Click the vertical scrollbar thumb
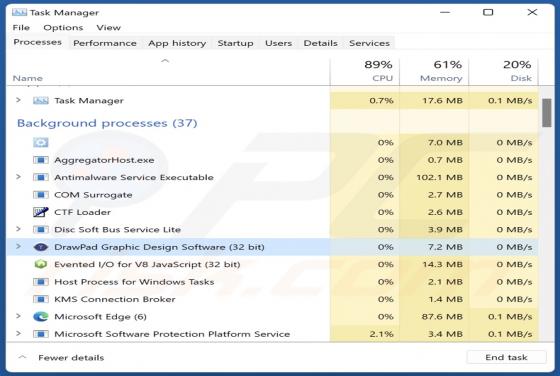The height and width of the screenshot is (376, 560). pos(546,113)
